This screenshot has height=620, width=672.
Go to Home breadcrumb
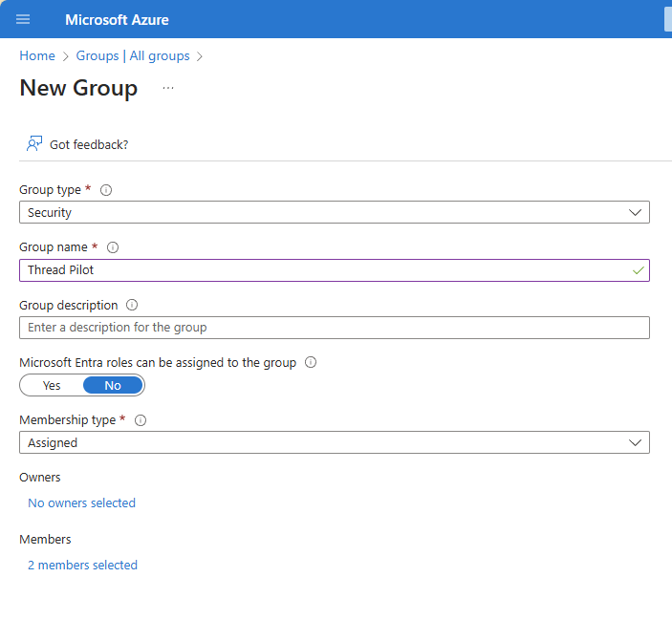(37, 55)
